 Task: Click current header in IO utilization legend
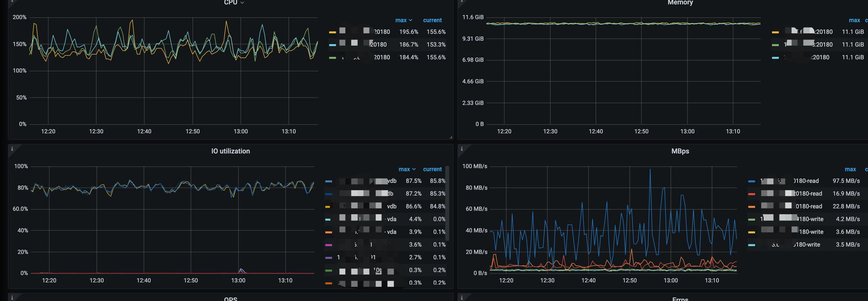(x=432, y=169)
